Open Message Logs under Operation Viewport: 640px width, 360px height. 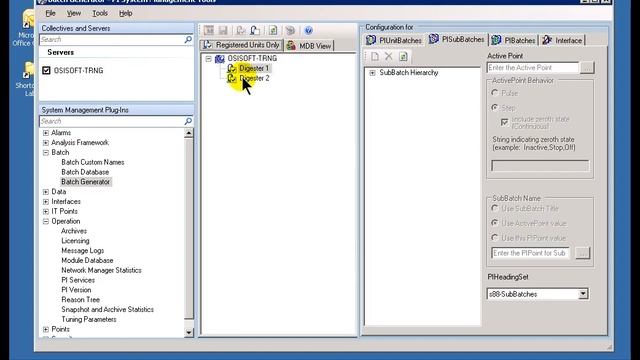pos(82,250)
